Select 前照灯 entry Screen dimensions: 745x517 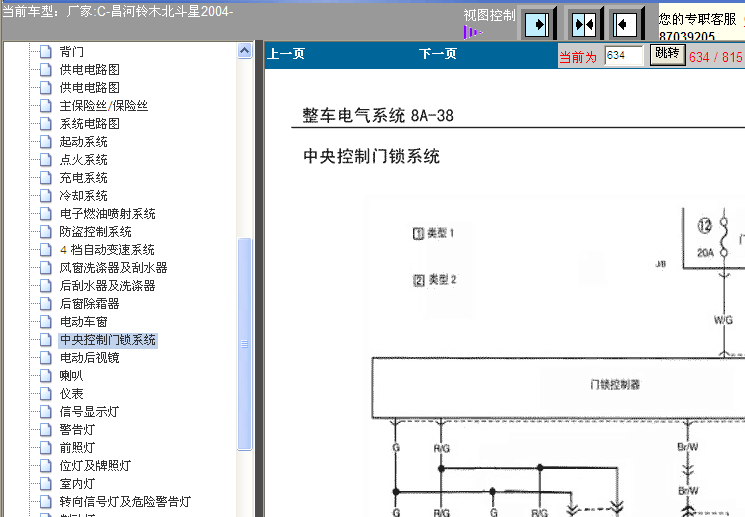(77, 448)
